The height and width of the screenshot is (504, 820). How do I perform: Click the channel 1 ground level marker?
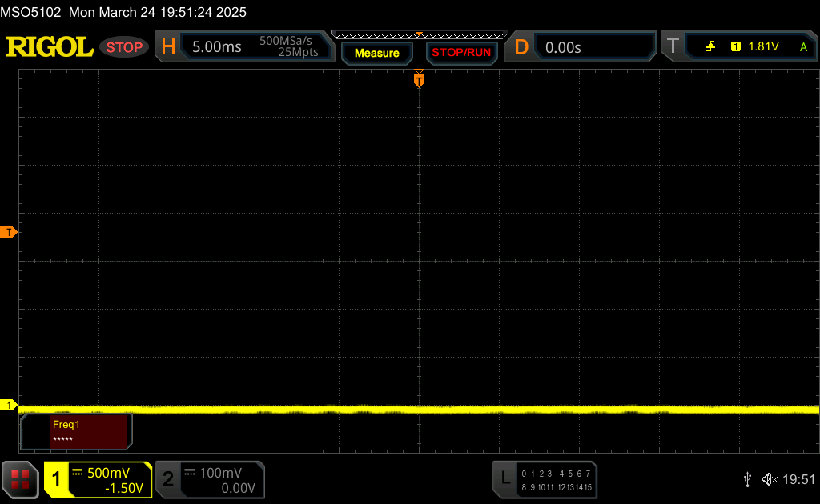8,405
